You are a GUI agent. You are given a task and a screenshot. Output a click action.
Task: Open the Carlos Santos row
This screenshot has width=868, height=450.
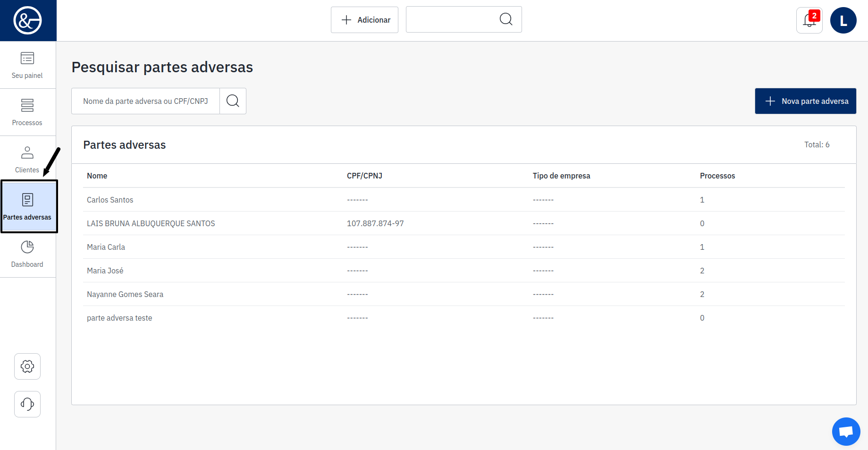pyautogui.click(x=110, y=200)
